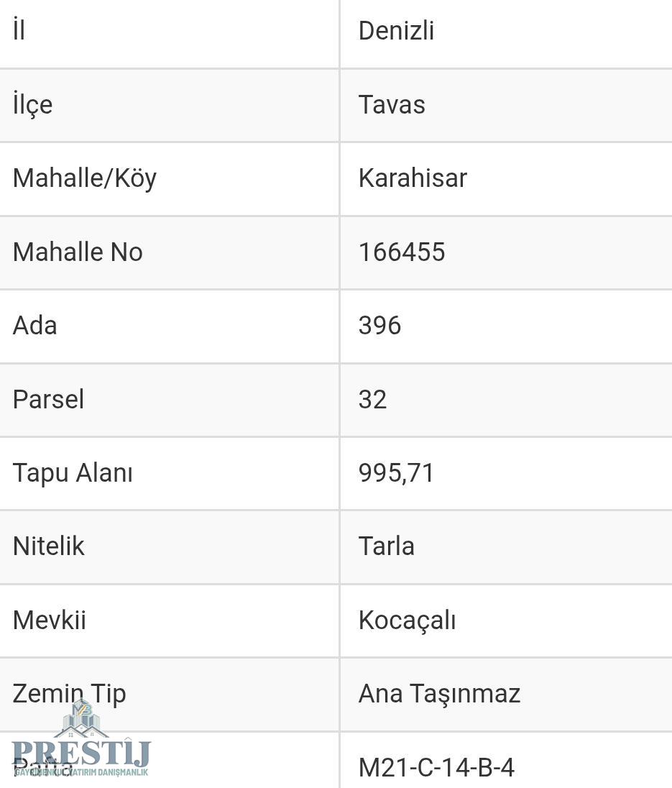Click the Prestij logo watermark

(x=80, y=744)
